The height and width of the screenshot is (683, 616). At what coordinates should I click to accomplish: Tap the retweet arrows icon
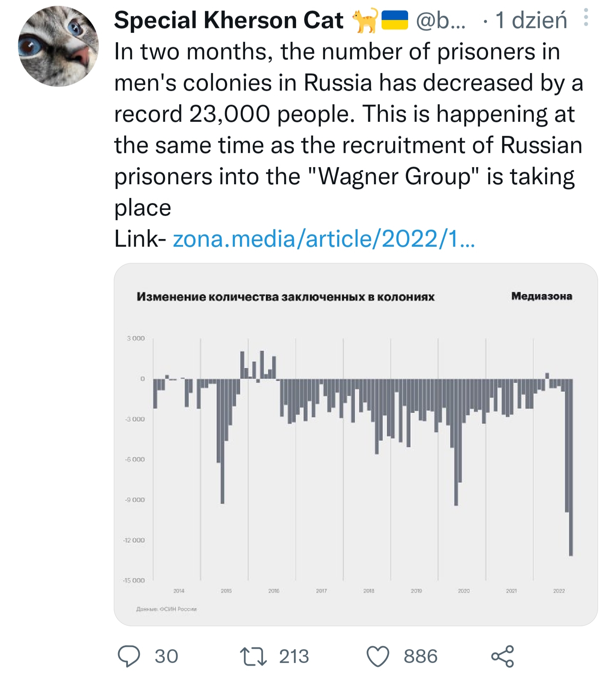(253, 656)
